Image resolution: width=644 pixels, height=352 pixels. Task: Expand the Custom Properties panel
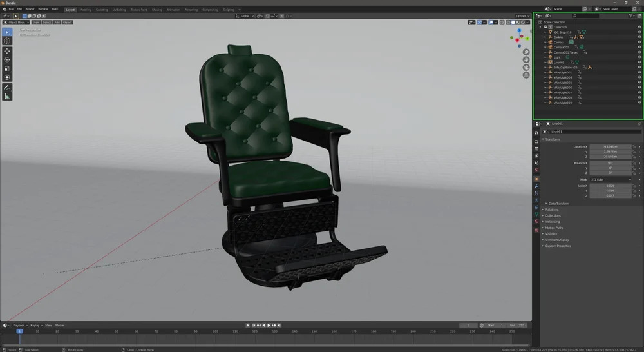tap(557, 246)
